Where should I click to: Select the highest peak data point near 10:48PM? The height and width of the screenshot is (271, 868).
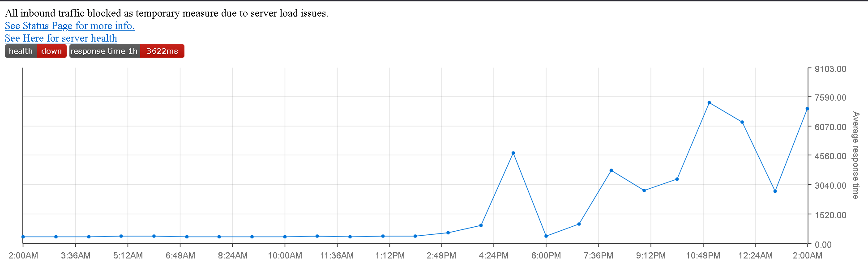[709, 103]
